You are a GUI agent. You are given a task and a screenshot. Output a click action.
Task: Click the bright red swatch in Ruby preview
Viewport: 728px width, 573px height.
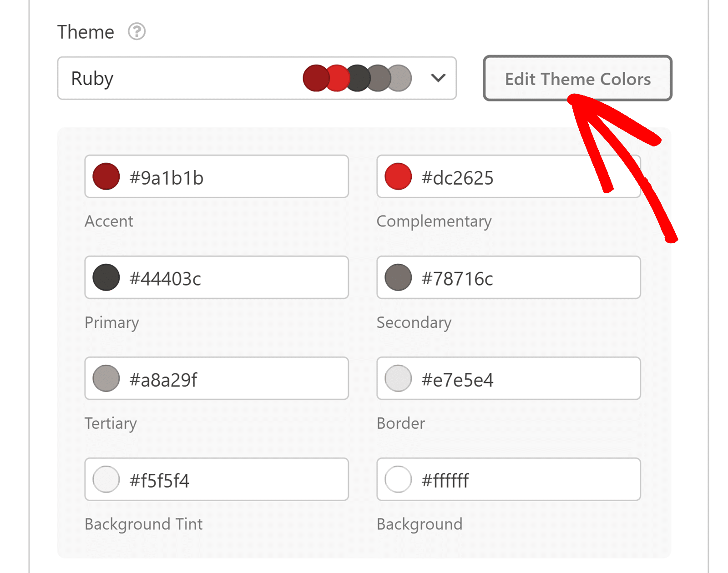pos(337,78)
